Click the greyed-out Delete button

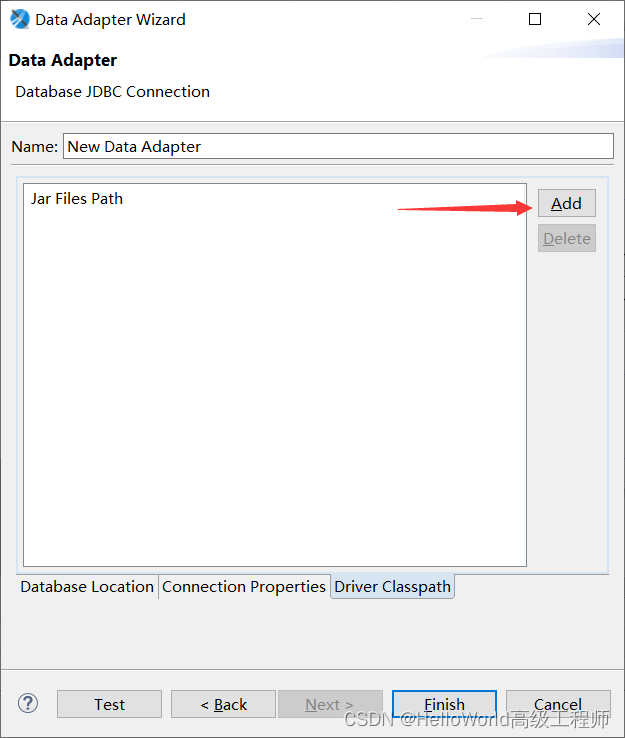[567, 238]
